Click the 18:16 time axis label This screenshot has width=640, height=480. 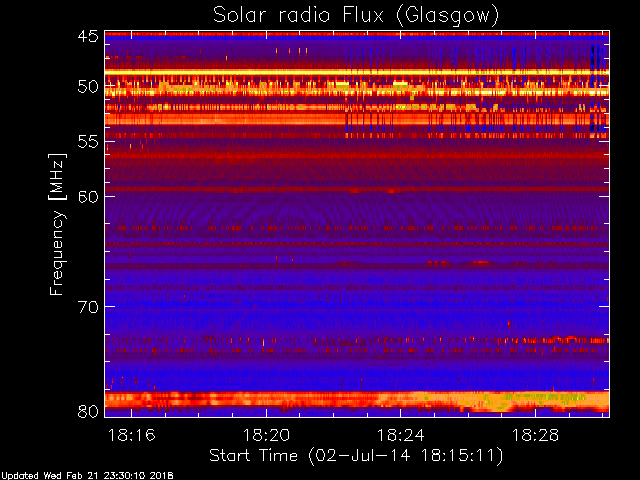131,435
